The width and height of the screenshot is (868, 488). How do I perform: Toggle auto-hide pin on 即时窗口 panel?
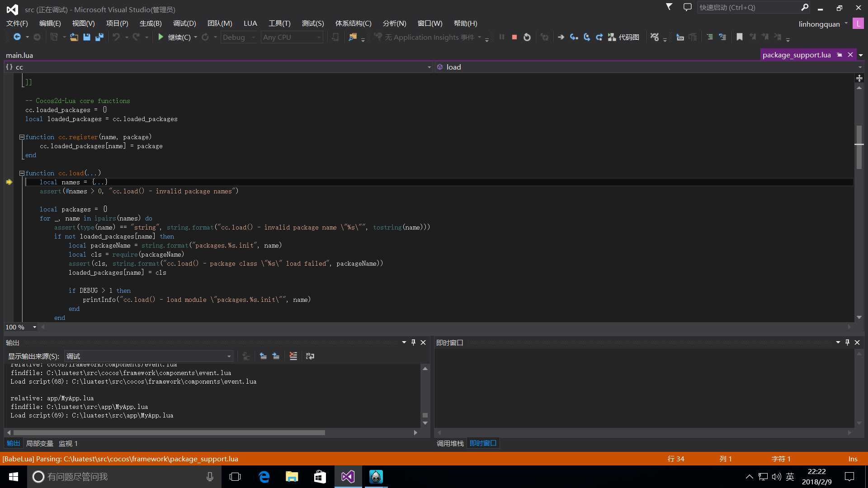[847, 343]
